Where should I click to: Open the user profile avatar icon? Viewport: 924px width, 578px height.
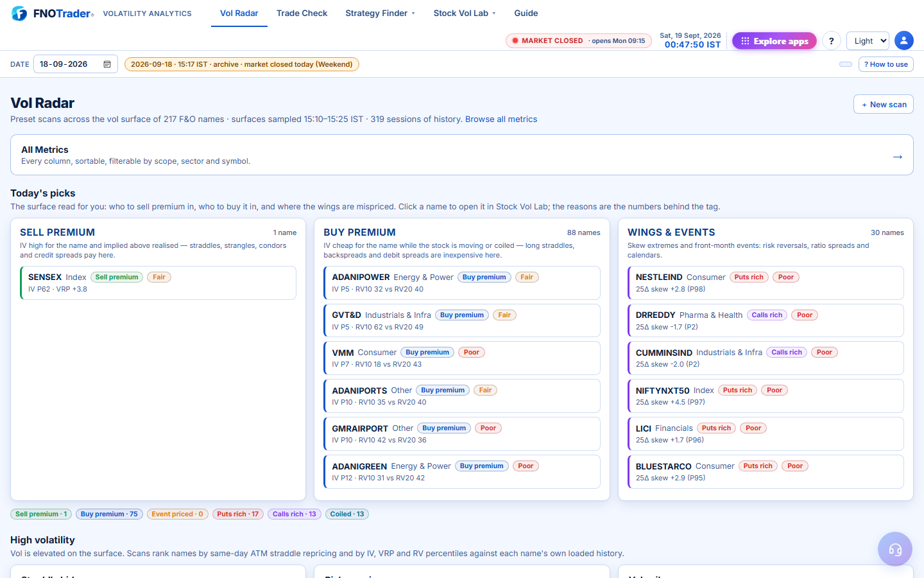coord(903,40)
